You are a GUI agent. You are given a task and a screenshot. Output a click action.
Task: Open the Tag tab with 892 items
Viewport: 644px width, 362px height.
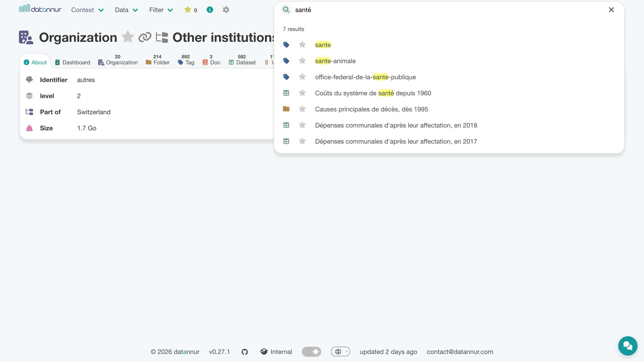click(x=186, y=60)
